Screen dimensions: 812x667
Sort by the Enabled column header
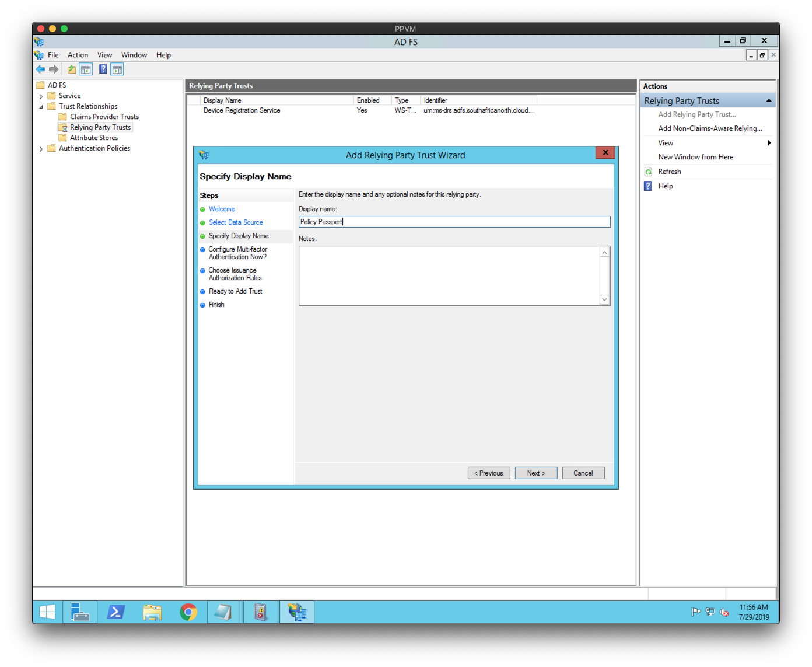tap(372, 100)
